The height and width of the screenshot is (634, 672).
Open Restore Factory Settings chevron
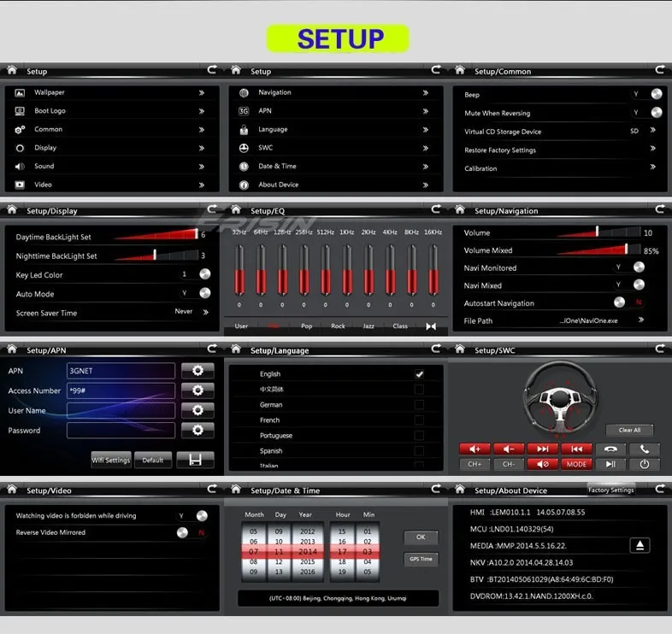pyautogui.click(x=652, y=148)
